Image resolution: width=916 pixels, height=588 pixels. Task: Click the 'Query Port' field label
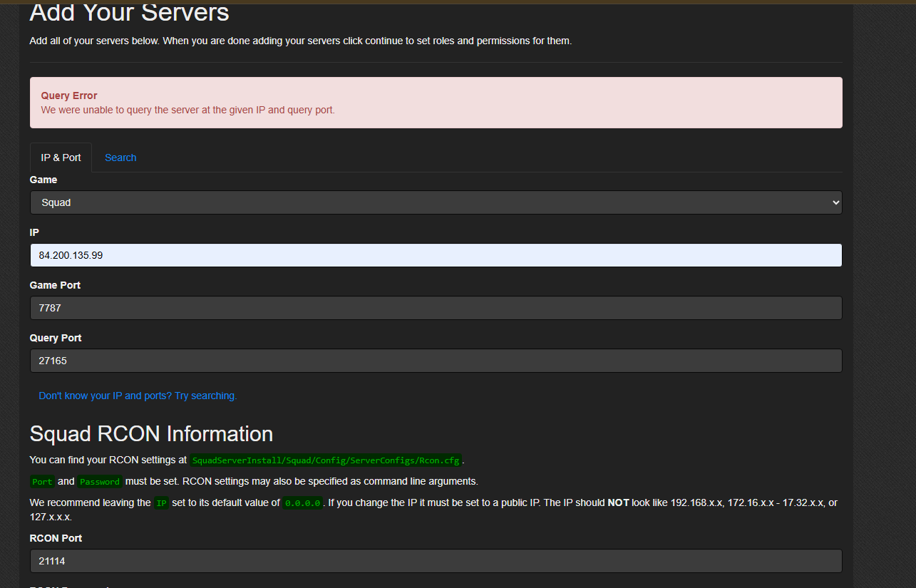(56, 338)
